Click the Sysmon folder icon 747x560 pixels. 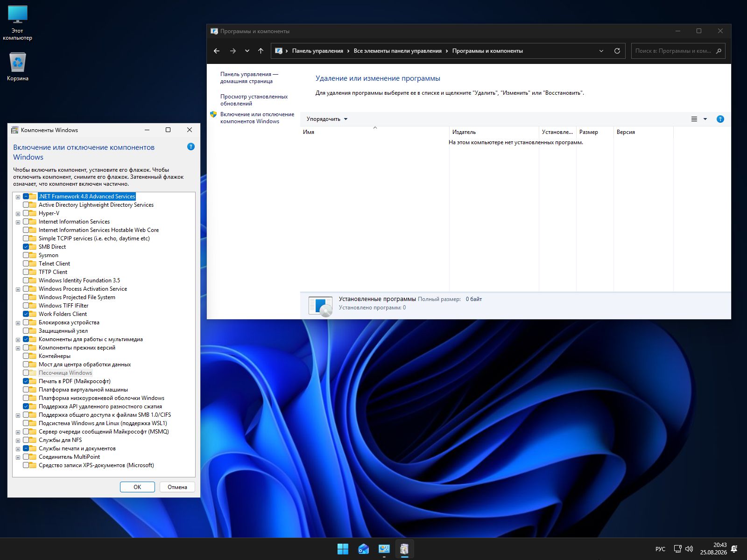[x=33, y=255]
